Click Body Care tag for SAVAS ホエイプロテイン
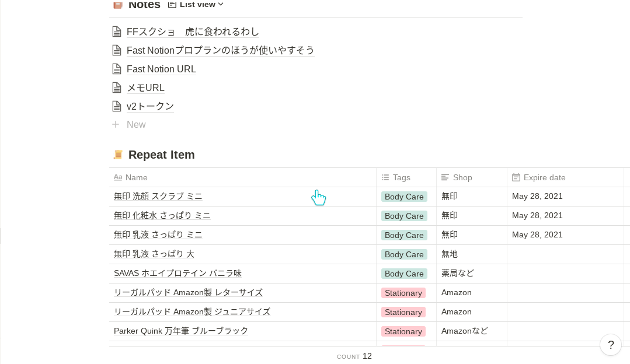 404,274
